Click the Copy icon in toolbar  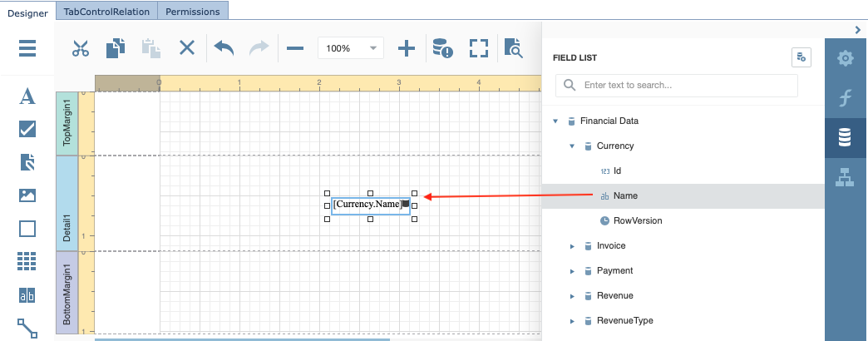[x=116, y=48]
